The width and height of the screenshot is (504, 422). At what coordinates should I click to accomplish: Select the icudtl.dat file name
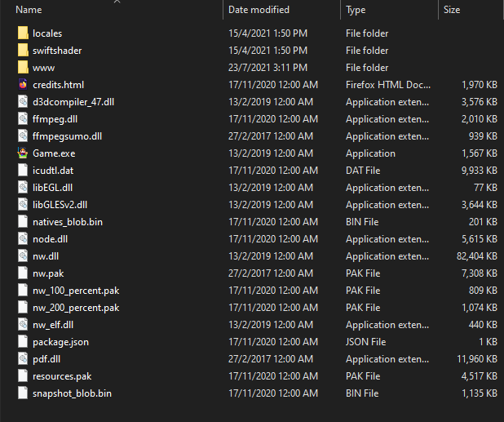coord(53,171)
